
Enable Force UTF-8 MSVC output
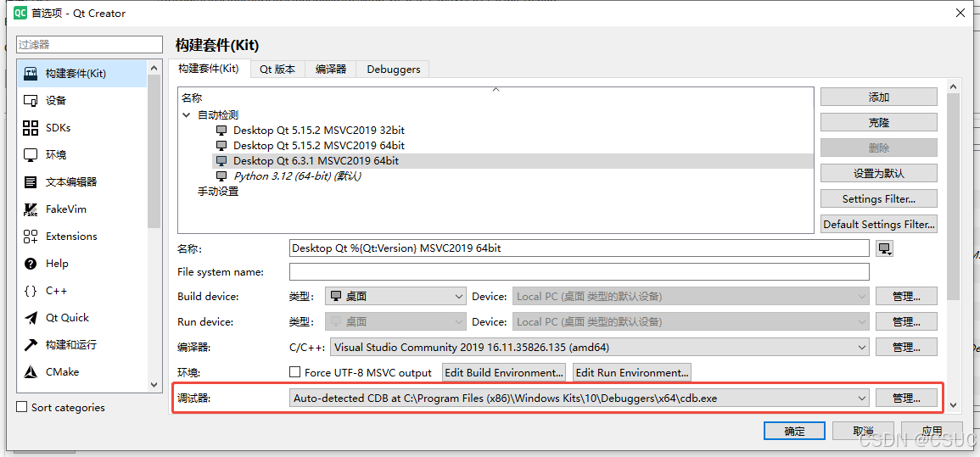(x=295, y=372)
